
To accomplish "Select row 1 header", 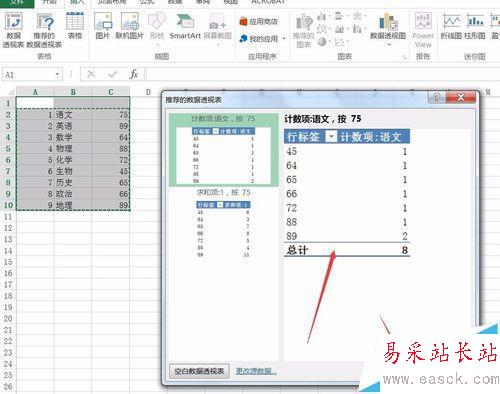I will [x=8, y=103].
